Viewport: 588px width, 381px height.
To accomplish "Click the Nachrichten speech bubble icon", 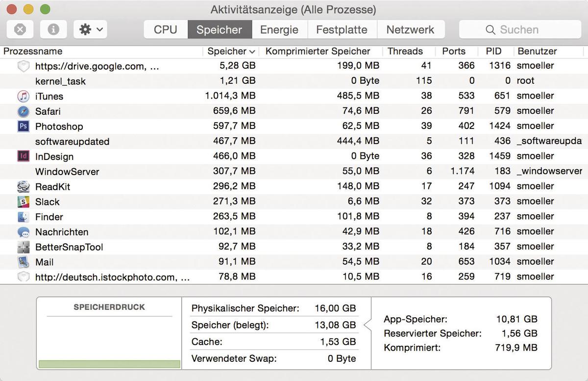I will tap(23, 232).
